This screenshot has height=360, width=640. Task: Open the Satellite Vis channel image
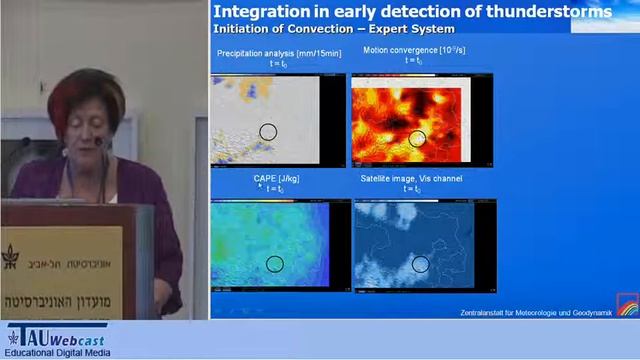click(425, 246)
